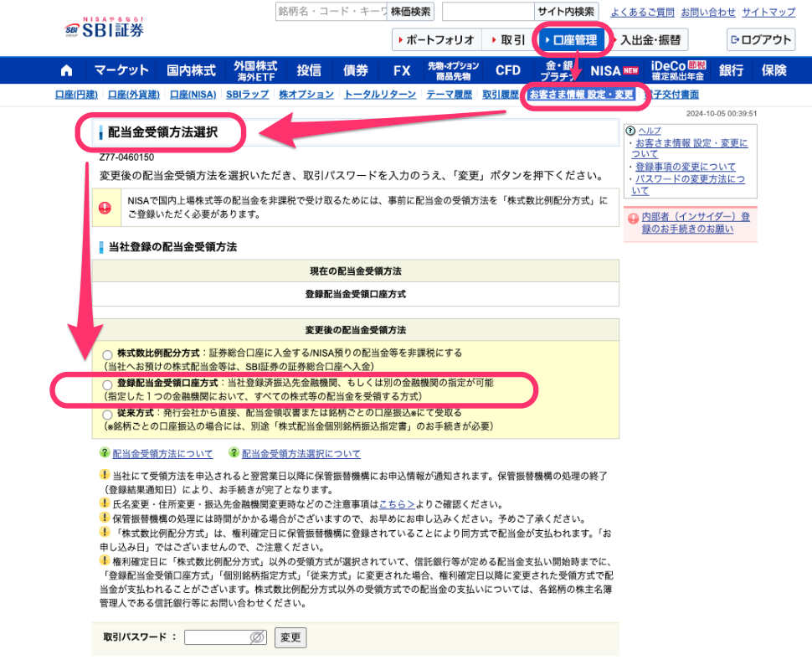Open the こちら> notes link
This screenshot has height=660, width=812.
pos(398,503)
